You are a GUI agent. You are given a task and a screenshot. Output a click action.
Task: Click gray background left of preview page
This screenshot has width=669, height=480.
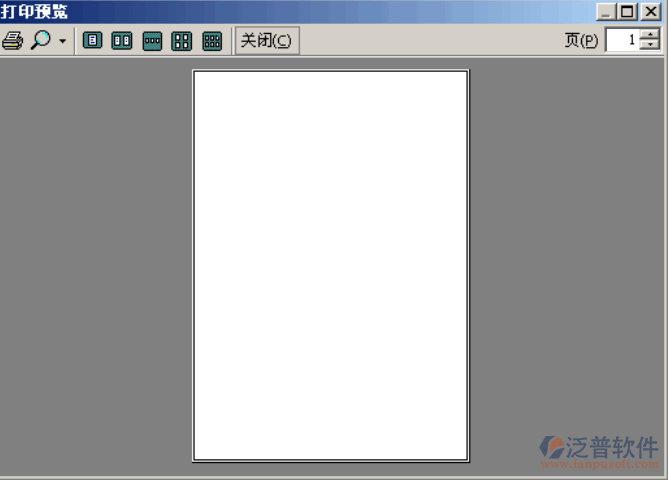(x=95, y=265)
